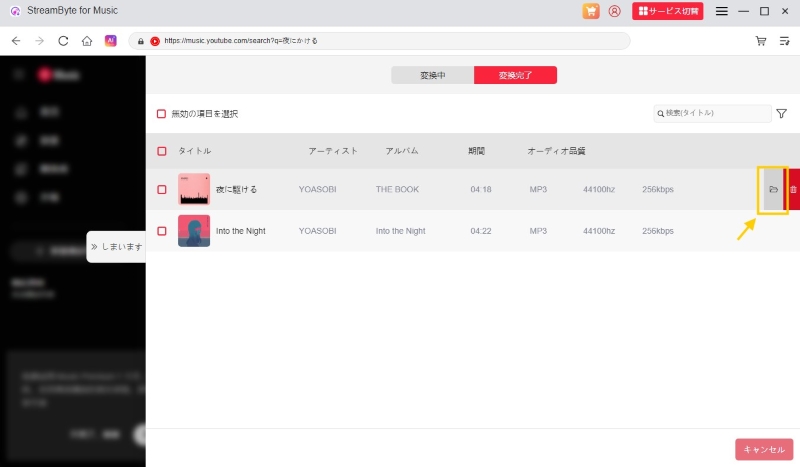Click the filter funnel icon
Image resolution: width=800 pixels, height=467 pixels.
[x=781, y=114]
